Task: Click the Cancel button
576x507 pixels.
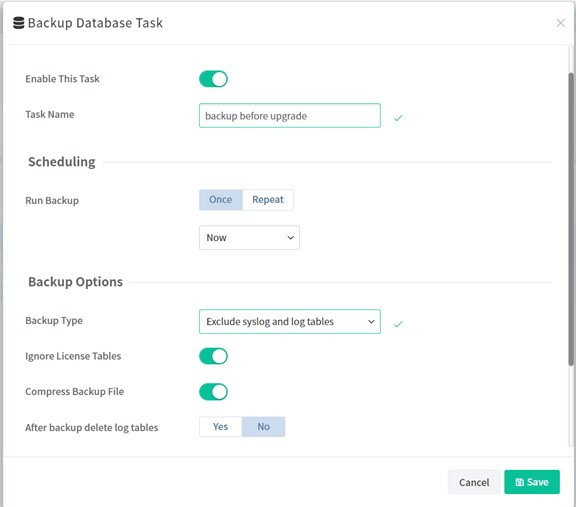Action: (x=474, y=482)
